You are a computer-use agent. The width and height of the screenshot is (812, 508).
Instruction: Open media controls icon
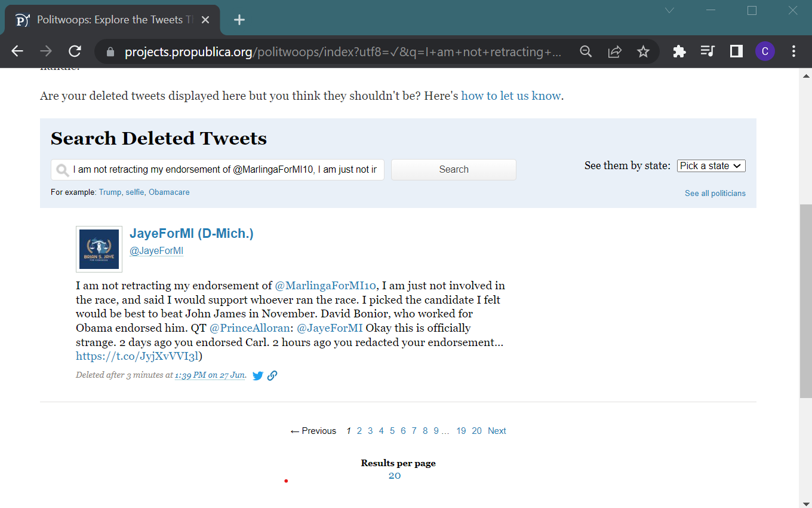point(708,51)
